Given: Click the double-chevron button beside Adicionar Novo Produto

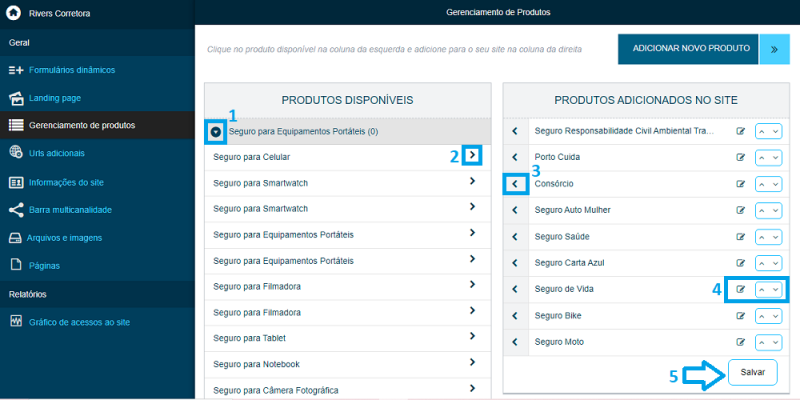Looking at the screenshot, I should click(774, 49).
